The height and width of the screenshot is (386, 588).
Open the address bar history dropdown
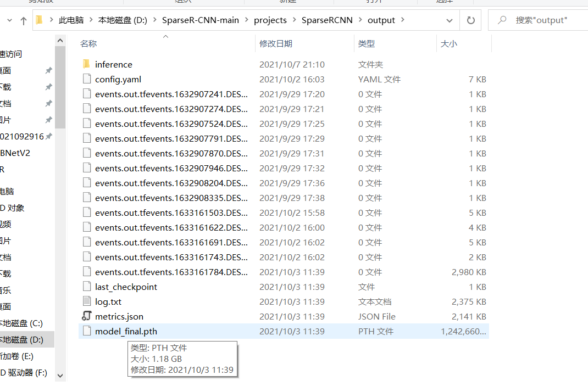450,20
